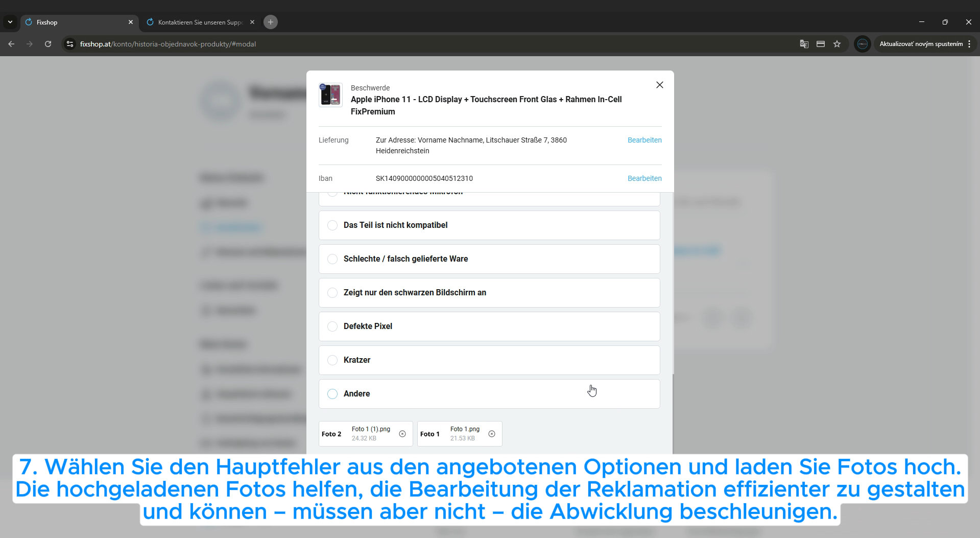The height and width of the screenshot is (538, 980).
Task: Switch to the Fixshop tab
Action: [77, 22]
